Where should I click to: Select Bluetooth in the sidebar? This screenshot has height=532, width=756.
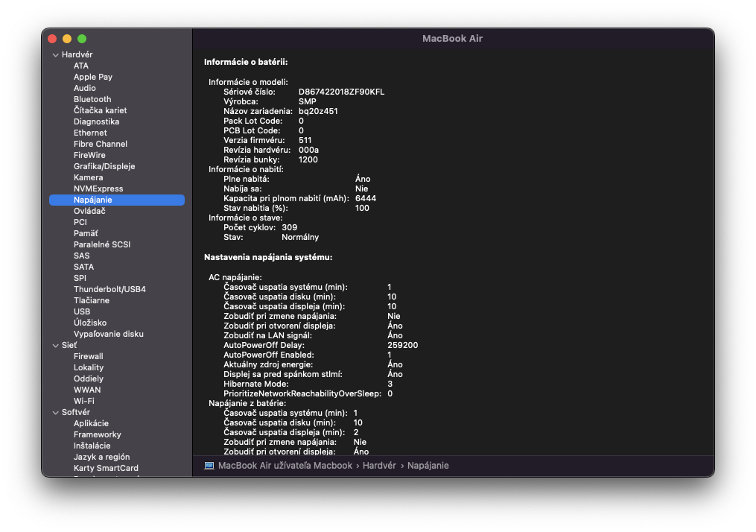click(x=92, y=99)
